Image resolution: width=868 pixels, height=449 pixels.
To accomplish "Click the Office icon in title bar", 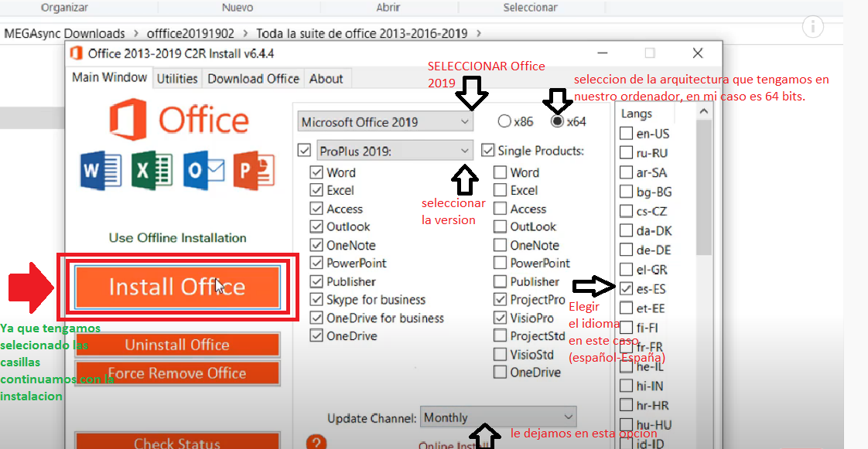I will 77,53.
